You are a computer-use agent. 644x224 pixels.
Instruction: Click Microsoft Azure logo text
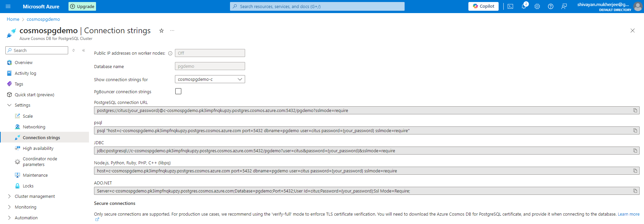point(41,6)
